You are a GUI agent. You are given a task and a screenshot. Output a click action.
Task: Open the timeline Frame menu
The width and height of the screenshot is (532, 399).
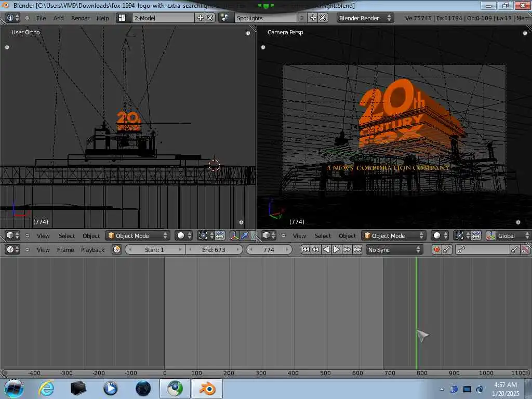pyautogui.click(x=65, y=250)
